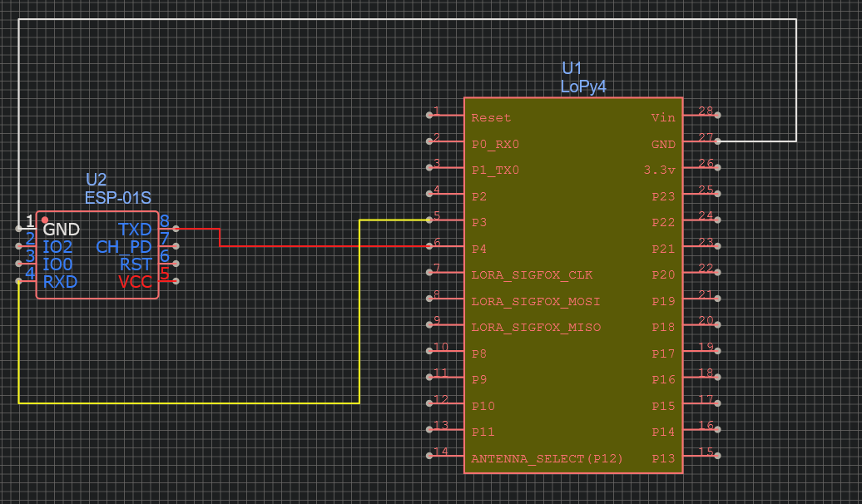Click the ANTENNA_SELECT(P12) pin label
The width and height of the screenshot is (862, 504).
coord(547,458)
